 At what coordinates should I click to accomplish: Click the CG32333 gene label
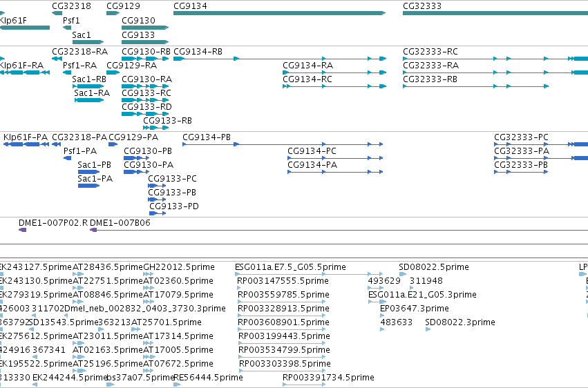(x=422, y=6)
